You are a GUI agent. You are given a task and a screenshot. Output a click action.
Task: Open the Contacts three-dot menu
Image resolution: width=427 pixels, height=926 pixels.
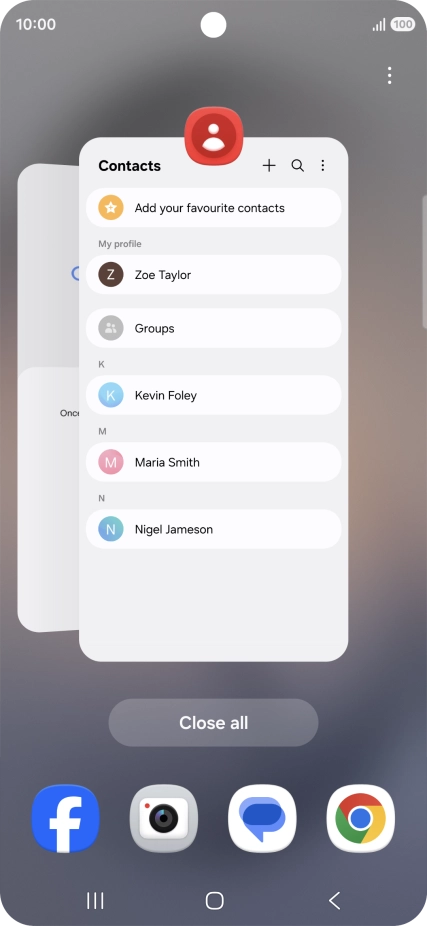coord(322,165)
